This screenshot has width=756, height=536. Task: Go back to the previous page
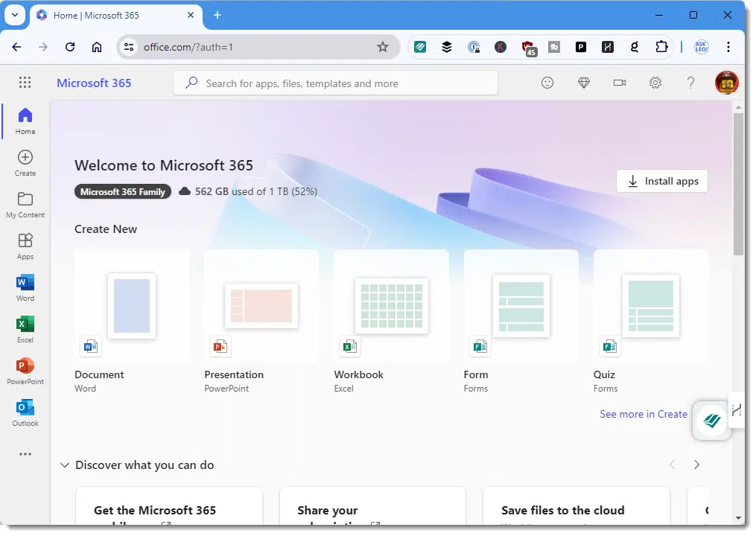tap(17, 47)
